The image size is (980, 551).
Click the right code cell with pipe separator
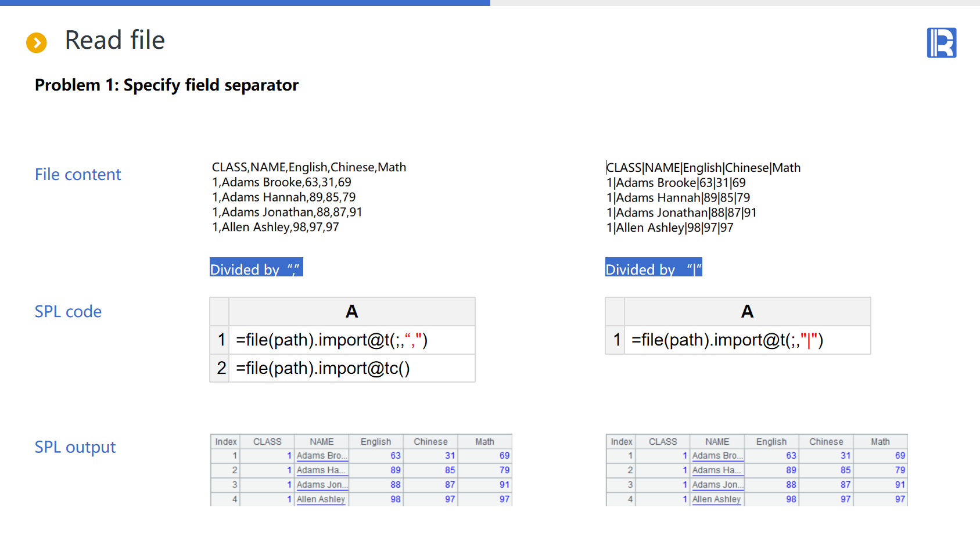coord(747,340)
